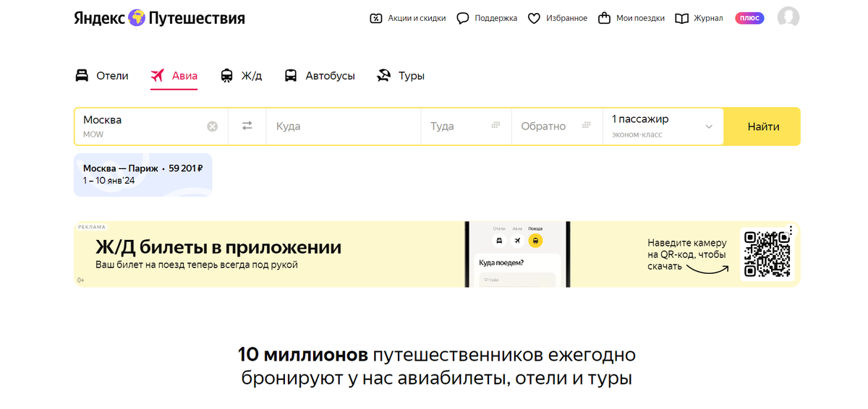Open the user profile avatar
This screenshot has width=868, height=409.
click(788, 18)
